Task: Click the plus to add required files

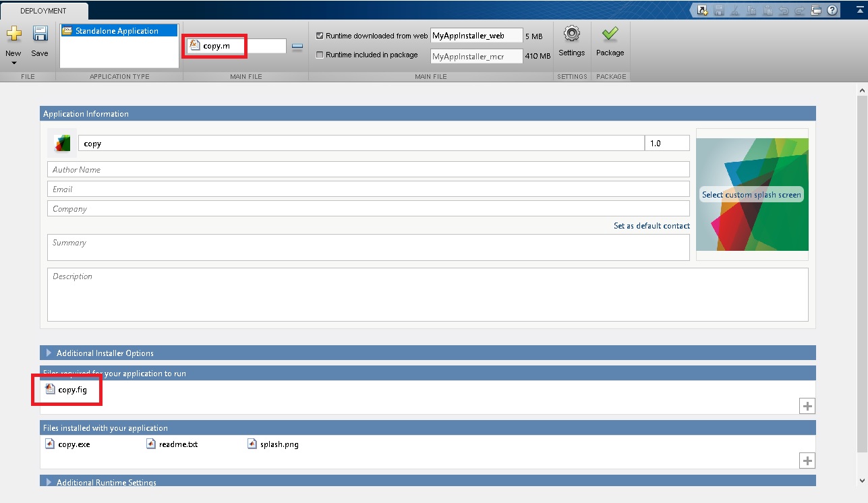Action: (x=807, y=406)
